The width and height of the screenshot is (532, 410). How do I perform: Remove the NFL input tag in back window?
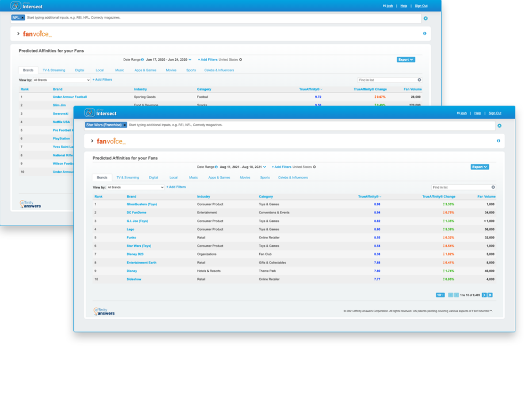coord(23,18)
